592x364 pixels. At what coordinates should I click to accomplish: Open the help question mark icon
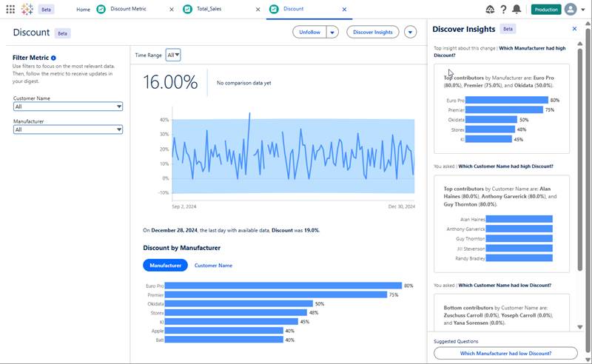(x=503, y=10)
